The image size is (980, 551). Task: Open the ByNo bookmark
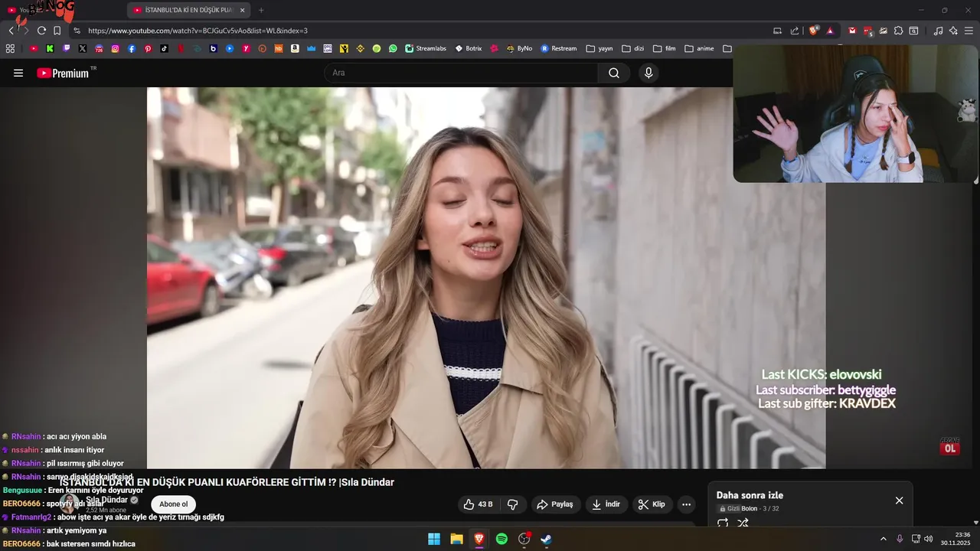point(519,48)
